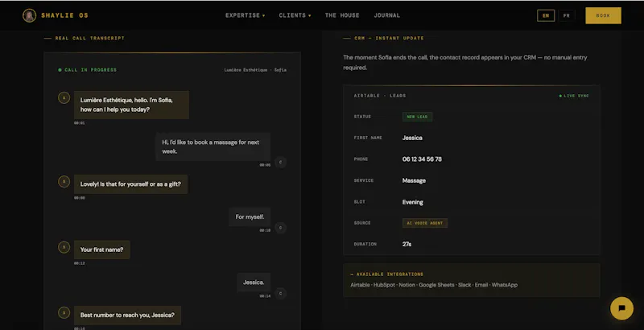Click the "Your first name?" message bubble
Viewport: 644px width, 330px height.
[x=102, y=250]
